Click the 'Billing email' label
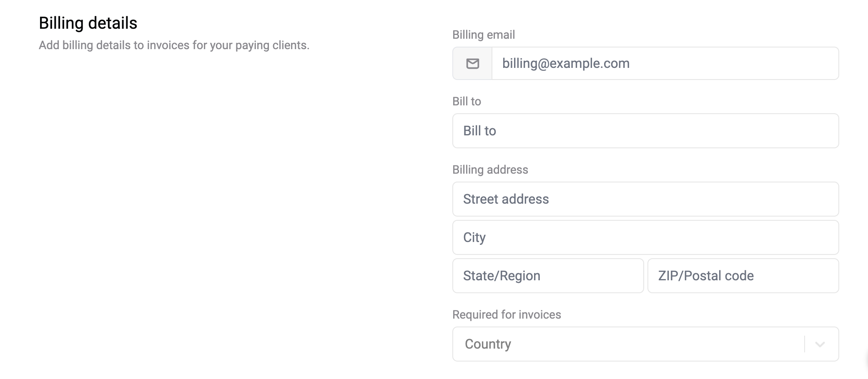Viewport: 868px width, 379px height. [x=484, y=35]
